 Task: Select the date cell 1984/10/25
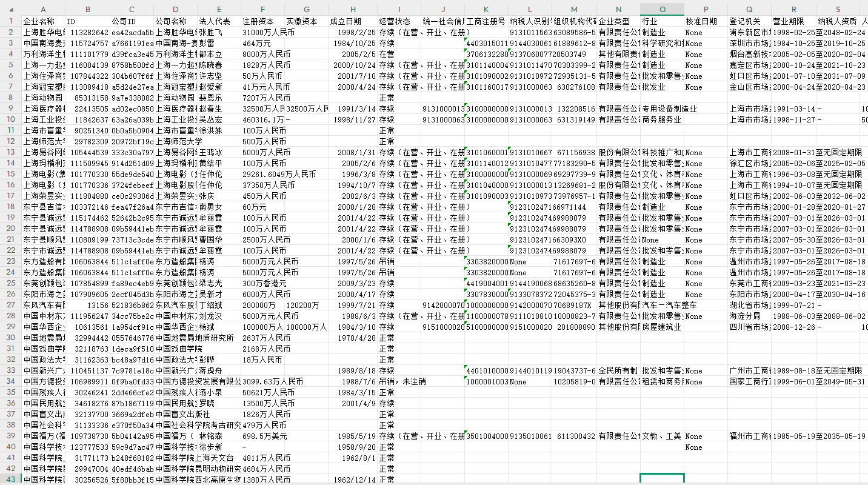352,43
